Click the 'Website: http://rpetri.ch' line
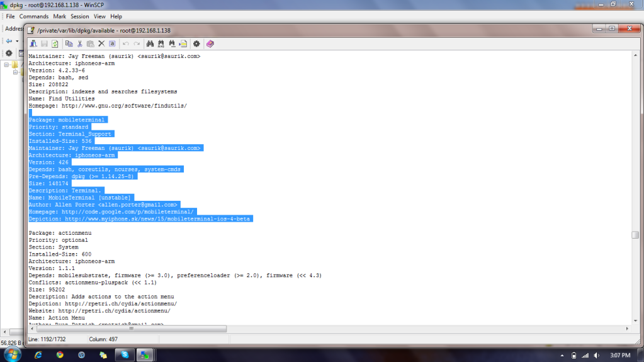The image size is (644, 362). [x=99, y=311]
